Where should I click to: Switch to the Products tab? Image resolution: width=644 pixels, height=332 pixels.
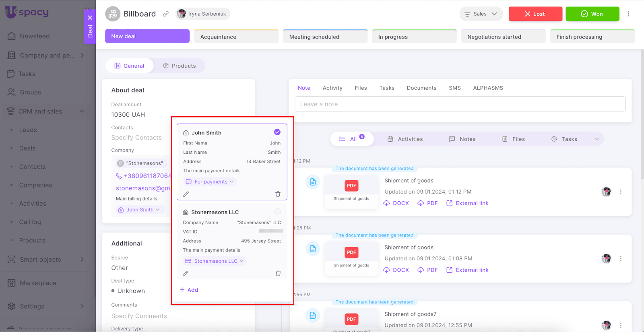tap(180, 66)
